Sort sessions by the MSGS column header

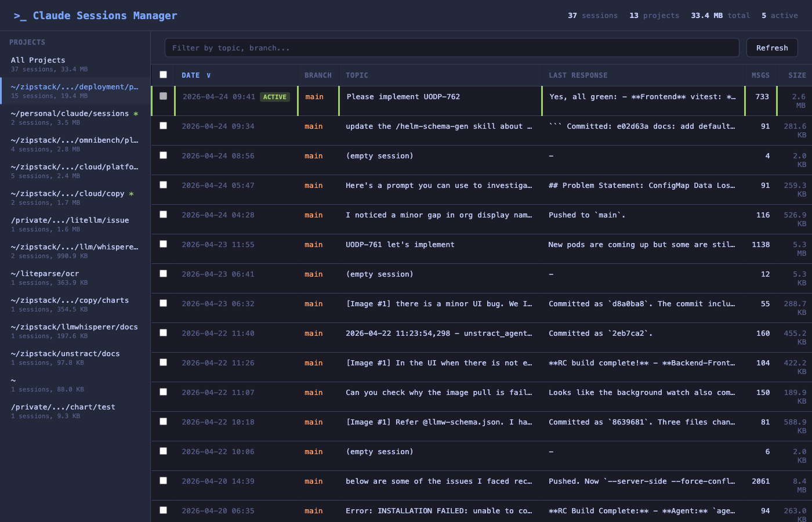click(760, 75)
